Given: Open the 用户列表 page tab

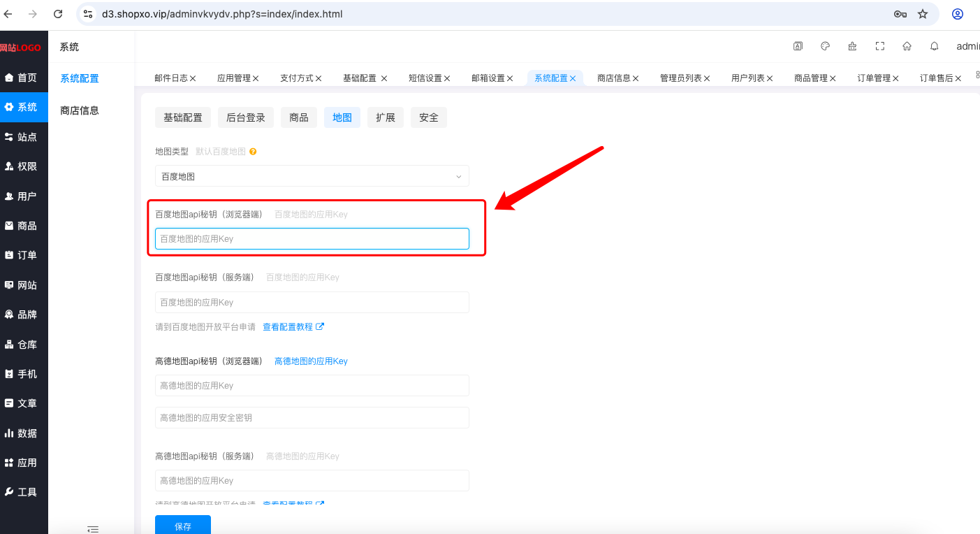Looking at the screenshot, I should (748, 78).
